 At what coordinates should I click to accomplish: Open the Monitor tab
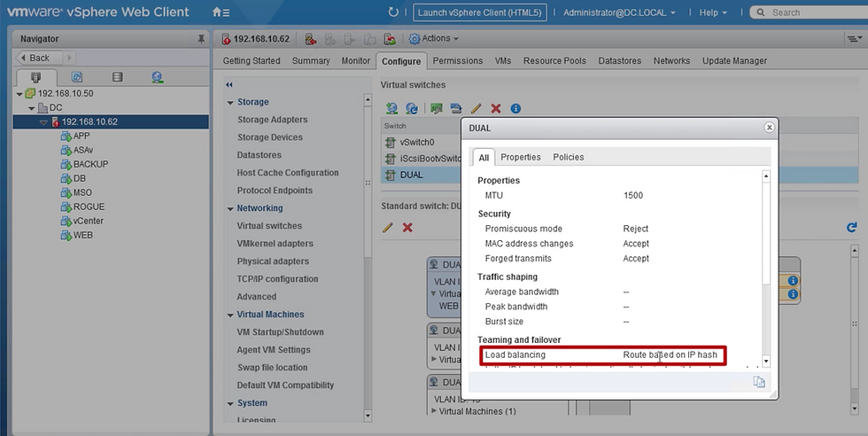click(x=355, y=61)
